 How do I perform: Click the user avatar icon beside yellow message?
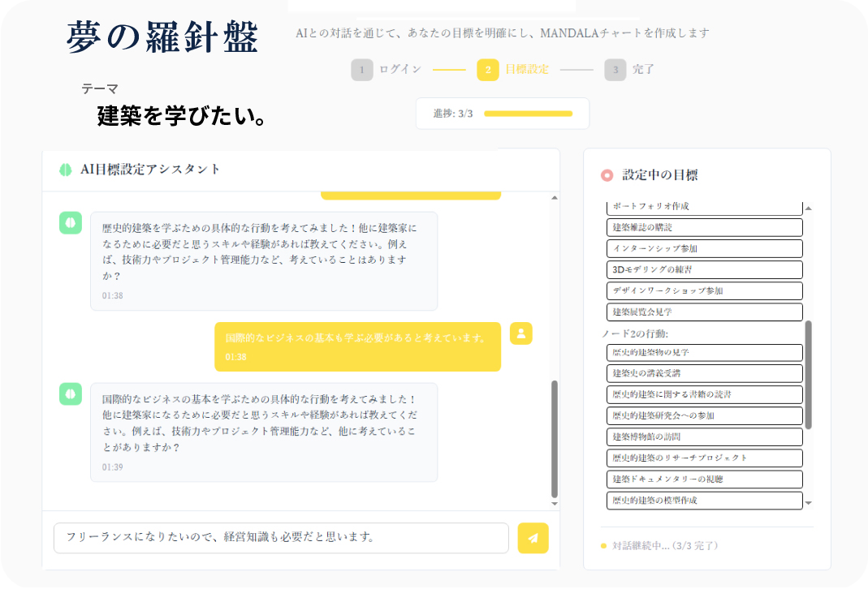[x=520, y=333]
